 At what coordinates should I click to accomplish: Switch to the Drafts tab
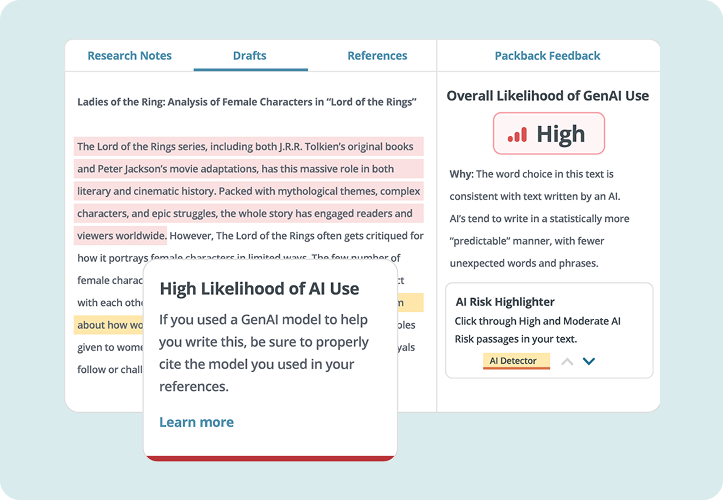(x=249, y=56)
